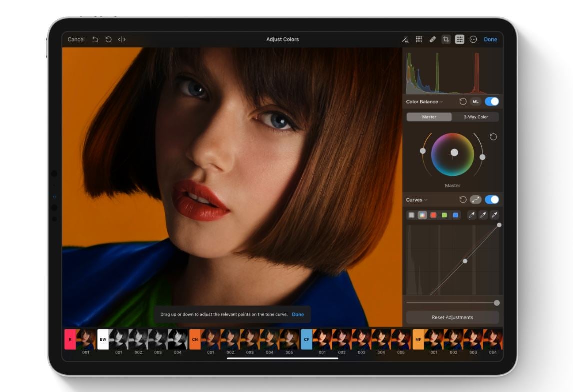Apply the BW 003 preset thumbnail
The height and width of the screenshot is (392, 573).
coord(158,339)
